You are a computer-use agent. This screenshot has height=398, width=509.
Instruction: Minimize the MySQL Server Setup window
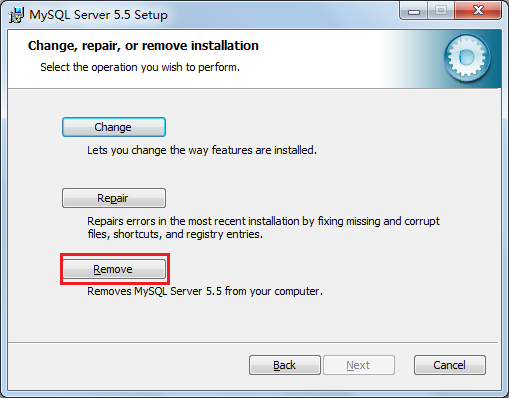tap(414, 11)
